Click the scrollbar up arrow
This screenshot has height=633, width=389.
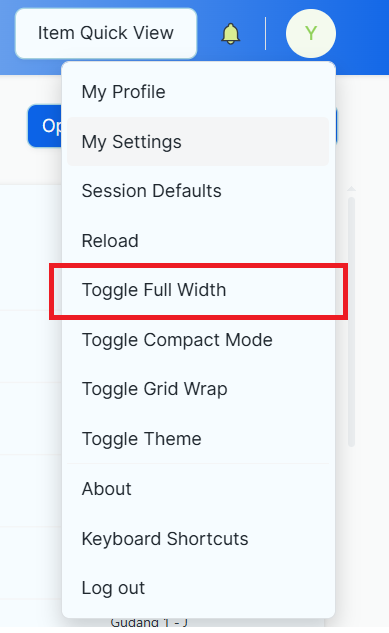351,189
